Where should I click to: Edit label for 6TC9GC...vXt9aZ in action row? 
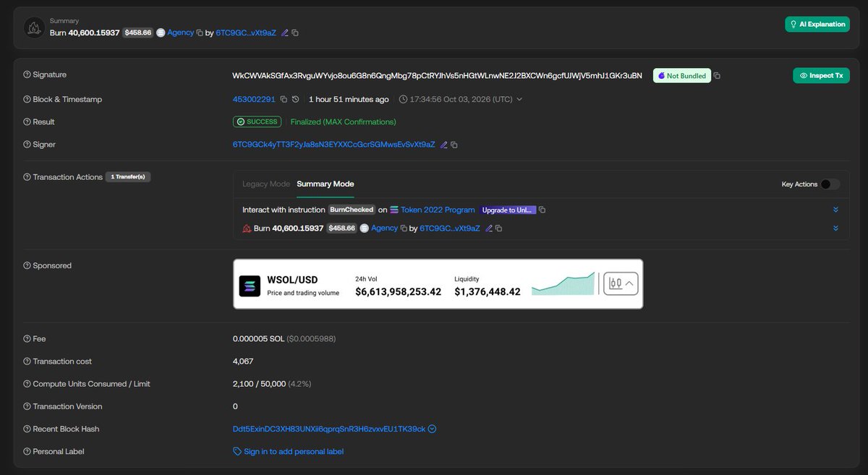pyautogui.click(x=489, y=228)
